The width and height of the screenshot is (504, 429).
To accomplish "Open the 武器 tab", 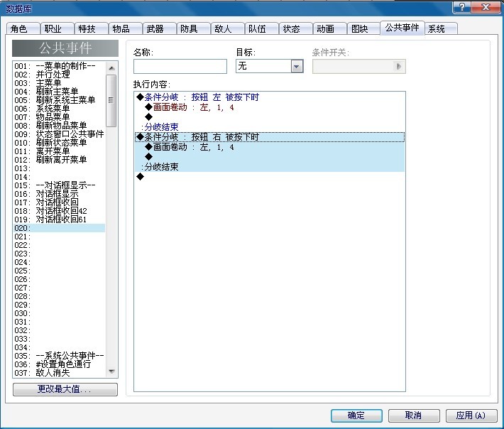I will point(159,28).
